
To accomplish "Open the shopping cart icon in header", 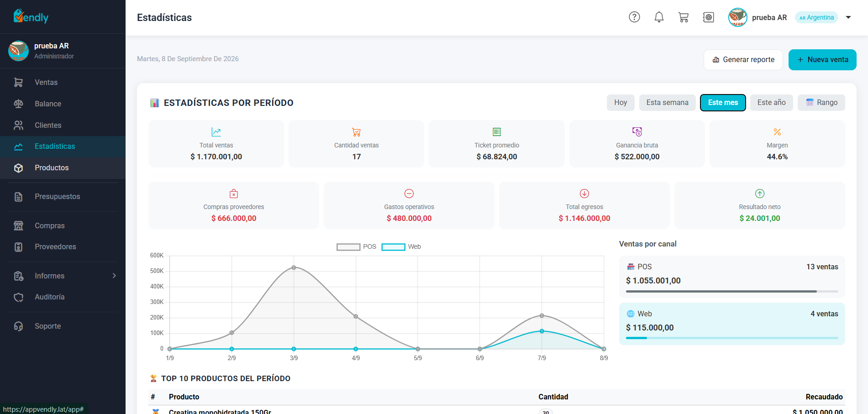I will pos(684,17).
